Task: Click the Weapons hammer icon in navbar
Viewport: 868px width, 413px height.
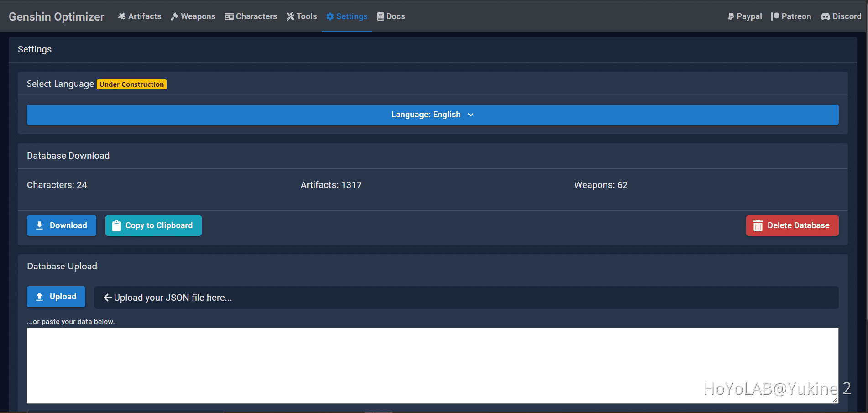Action: click(x=174, y=16)
